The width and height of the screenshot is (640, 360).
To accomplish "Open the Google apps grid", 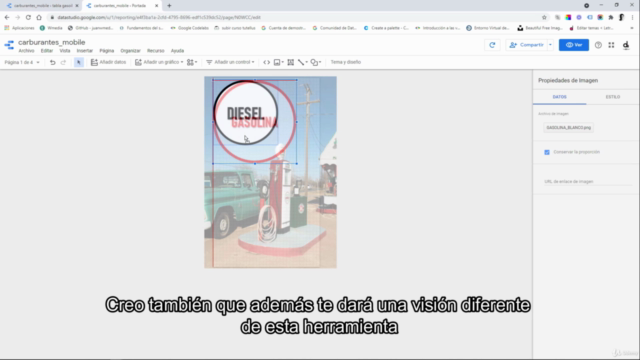I will [x=611, y=45].
